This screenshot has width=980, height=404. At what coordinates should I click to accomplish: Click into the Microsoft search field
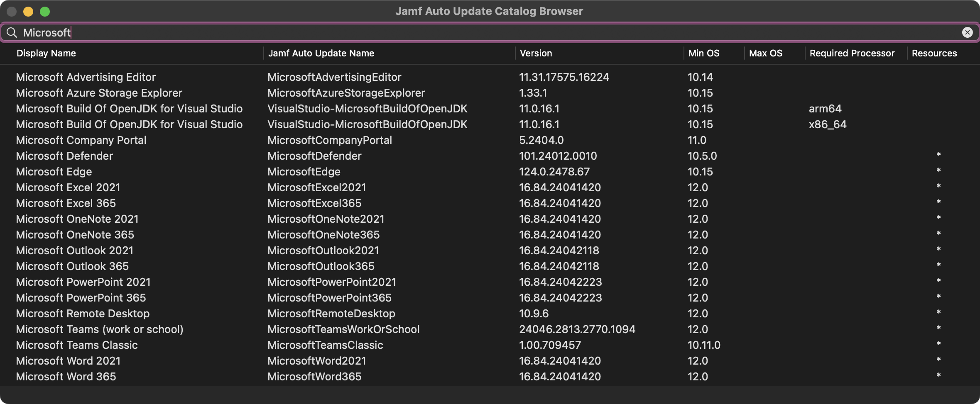490,32
